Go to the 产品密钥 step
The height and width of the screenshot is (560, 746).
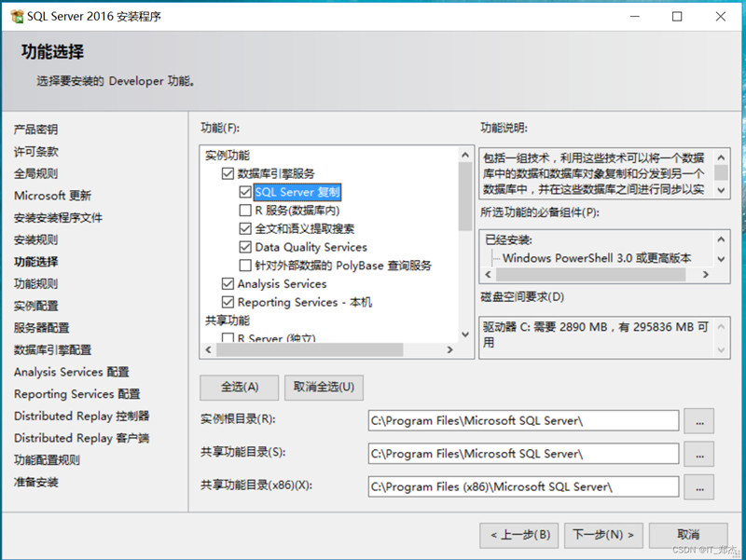coord(37,130)
